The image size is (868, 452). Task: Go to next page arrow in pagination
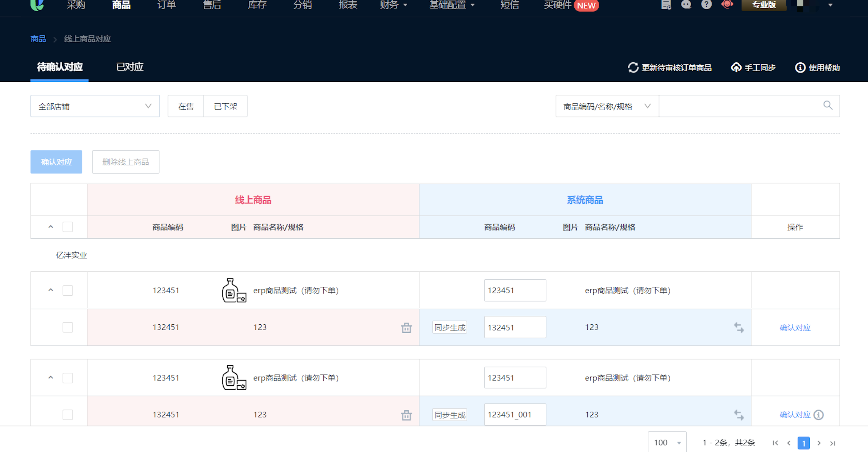click(x=819, y=443)
